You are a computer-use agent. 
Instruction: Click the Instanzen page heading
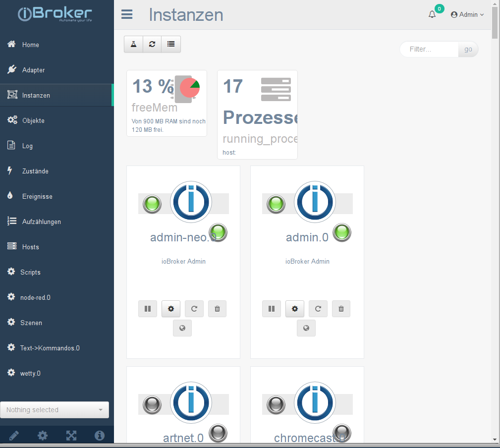pos(186,15)
